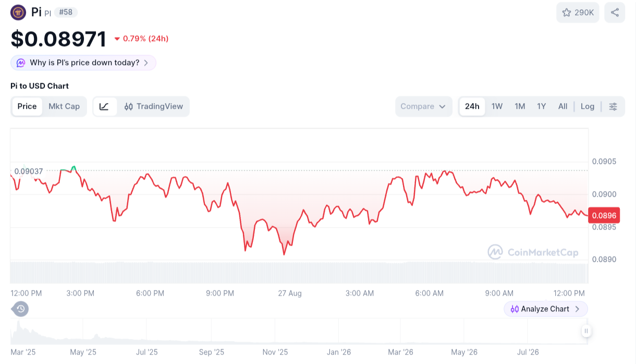636x364 pixels.
Task: Click the 0.09037 opening price label
Action: pyautogui.click(x=29, y=171)
